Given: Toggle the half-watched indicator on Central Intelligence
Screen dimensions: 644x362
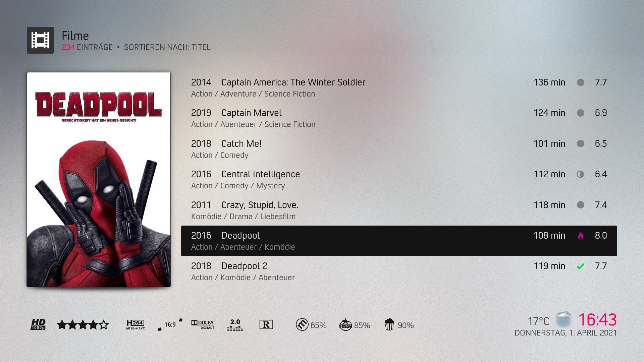Looking at the screenshot, I should click(x=580, y=174).
